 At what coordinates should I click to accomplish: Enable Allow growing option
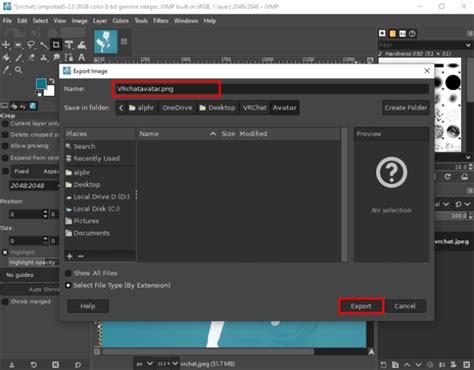(5, 146)
